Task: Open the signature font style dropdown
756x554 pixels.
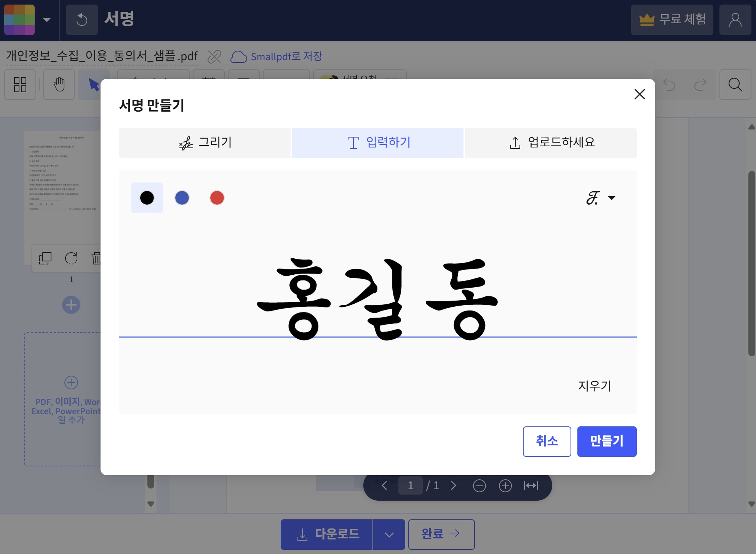Action: tap(601, 198)
